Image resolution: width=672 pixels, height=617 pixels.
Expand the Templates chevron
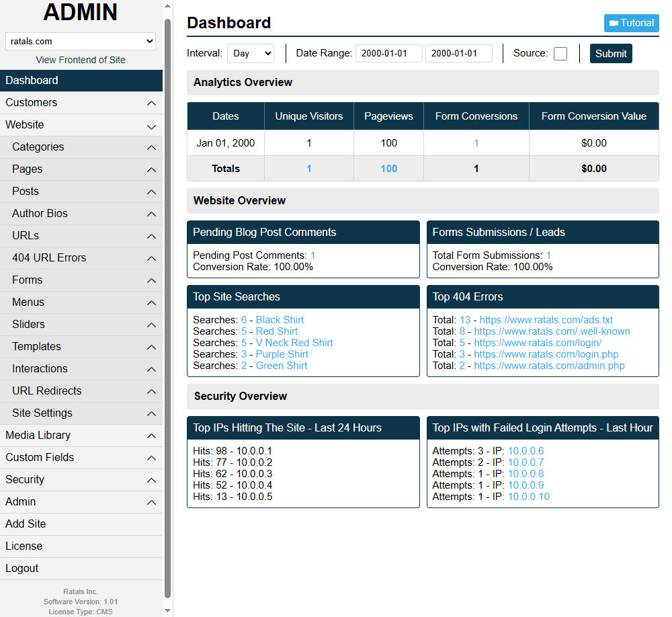(x=151, y=347)
